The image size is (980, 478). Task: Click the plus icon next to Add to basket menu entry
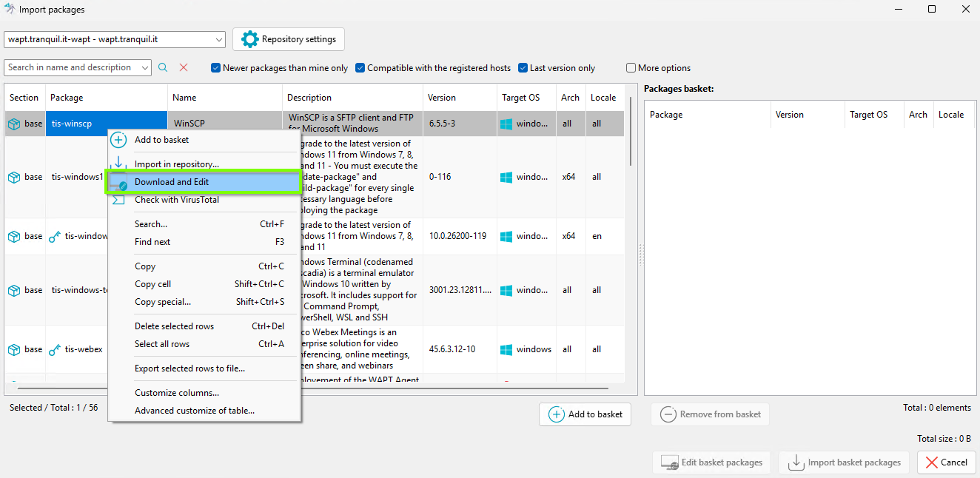pyautogui.click(x=118, y=140)
